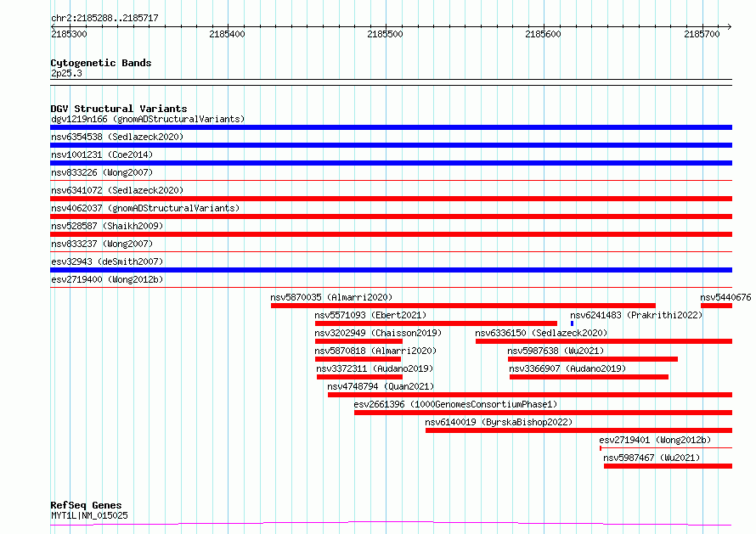Open the nsv6354538 (Sedlazeck2020) variant

[117, 137]
